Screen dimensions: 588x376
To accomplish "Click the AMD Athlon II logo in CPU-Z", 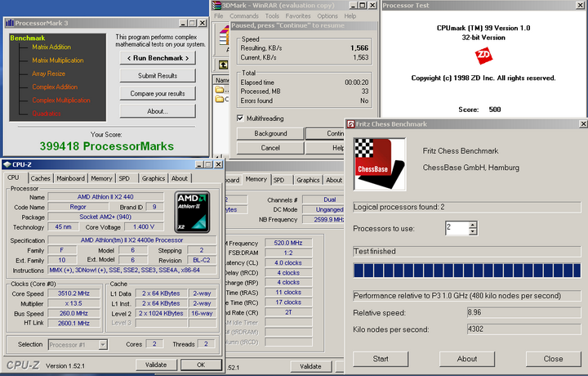I will (192, 213).
